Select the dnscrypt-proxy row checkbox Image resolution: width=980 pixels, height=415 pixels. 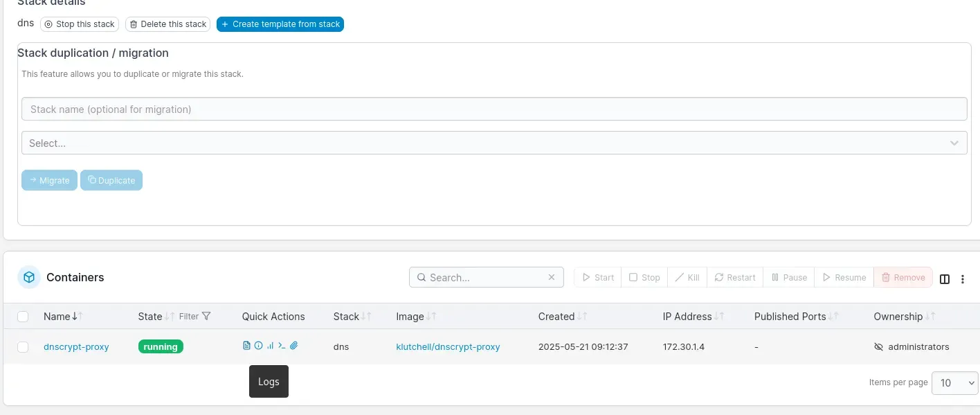click(x=23, y=347)
